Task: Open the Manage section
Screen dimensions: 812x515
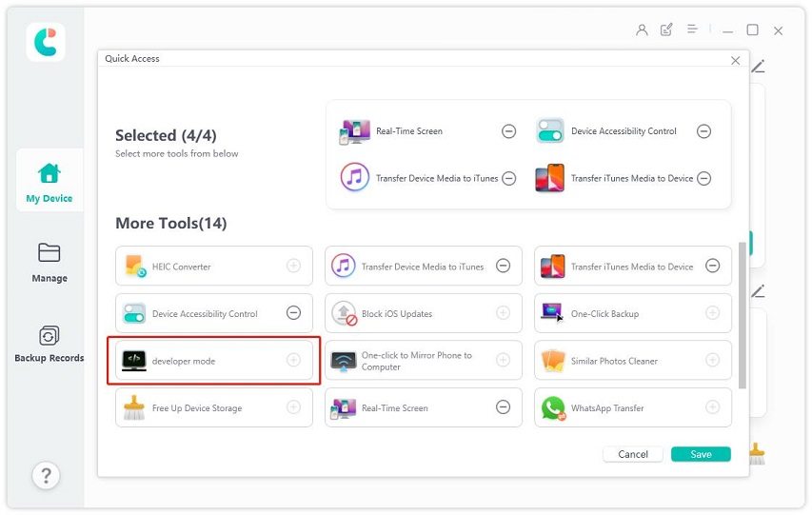Action: (50, 262)
